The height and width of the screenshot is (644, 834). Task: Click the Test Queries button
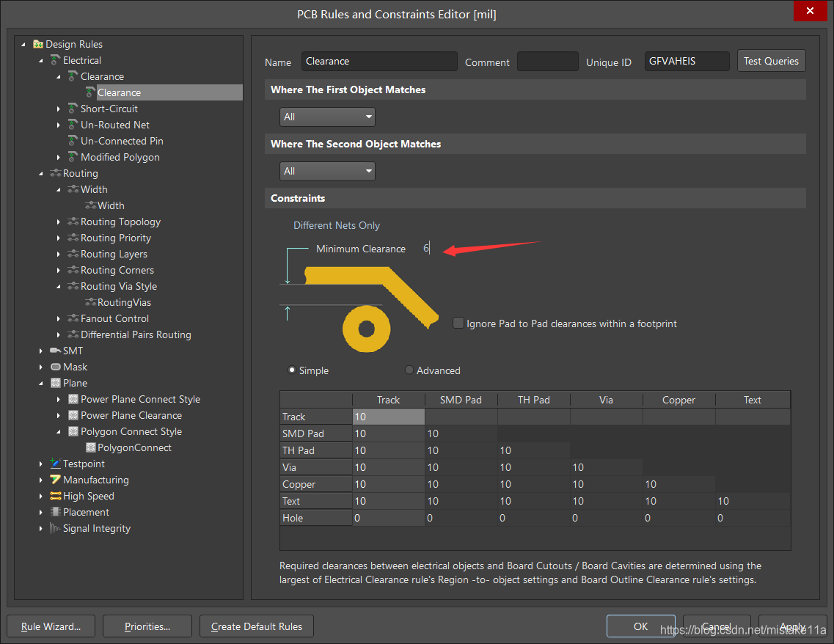(x=771, y=62)
